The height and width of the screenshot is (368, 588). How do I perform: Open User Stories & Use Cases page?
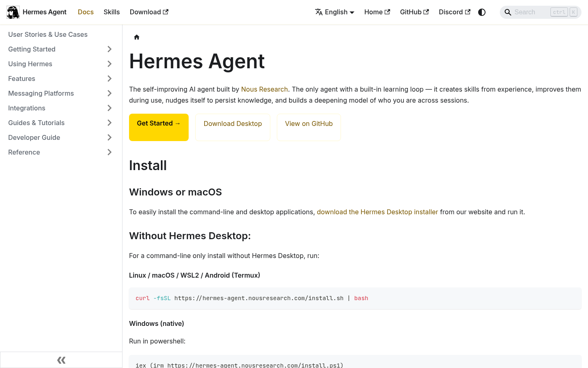pos(48,34)
